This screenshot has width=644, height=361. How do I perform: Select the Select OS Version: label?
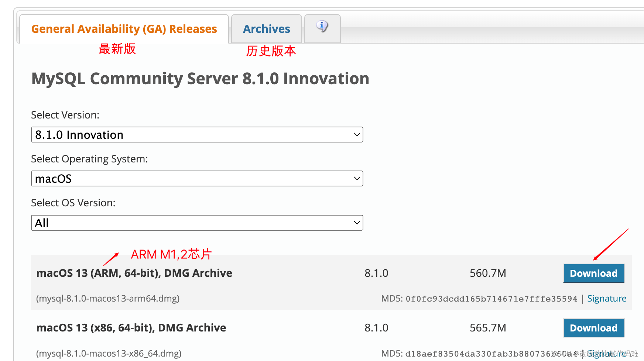[73, 203]
